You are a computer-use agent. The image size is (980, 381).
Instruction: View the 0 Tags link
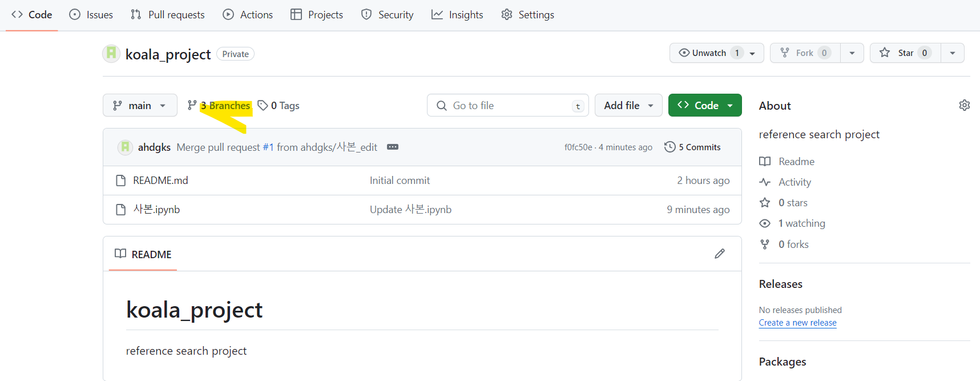(x=279, y=106)
